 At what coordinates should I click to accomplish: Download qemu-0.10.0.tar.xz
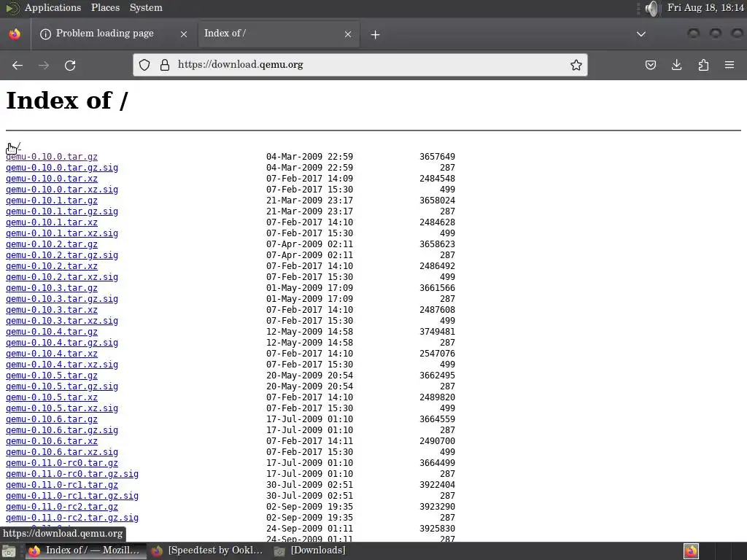pos(52,179)
